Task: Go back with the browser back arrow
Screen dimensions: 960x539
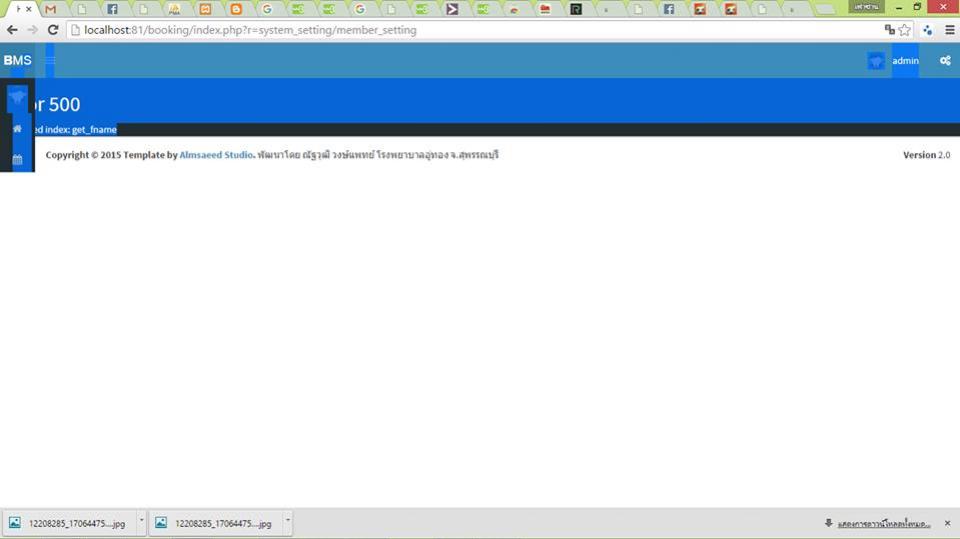Action: (12, 29)
